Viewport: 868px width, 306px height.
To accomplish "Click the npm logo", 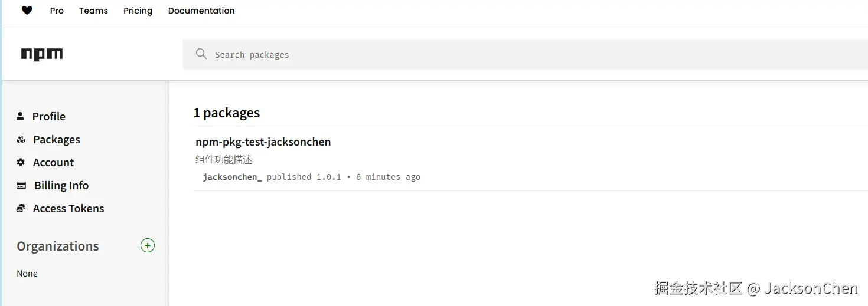I will click(x=42, y=55).
